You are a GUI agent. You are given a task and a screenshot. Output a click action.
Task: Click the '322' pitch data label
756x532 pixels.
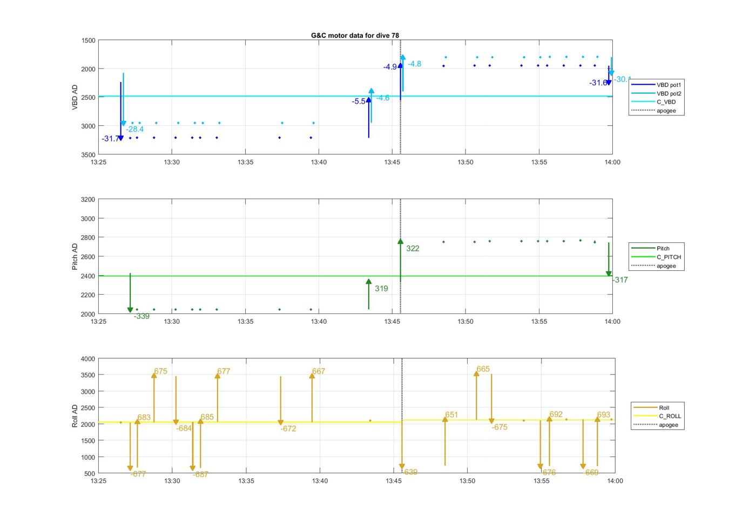pyautogui.click(x=413, y=249)
